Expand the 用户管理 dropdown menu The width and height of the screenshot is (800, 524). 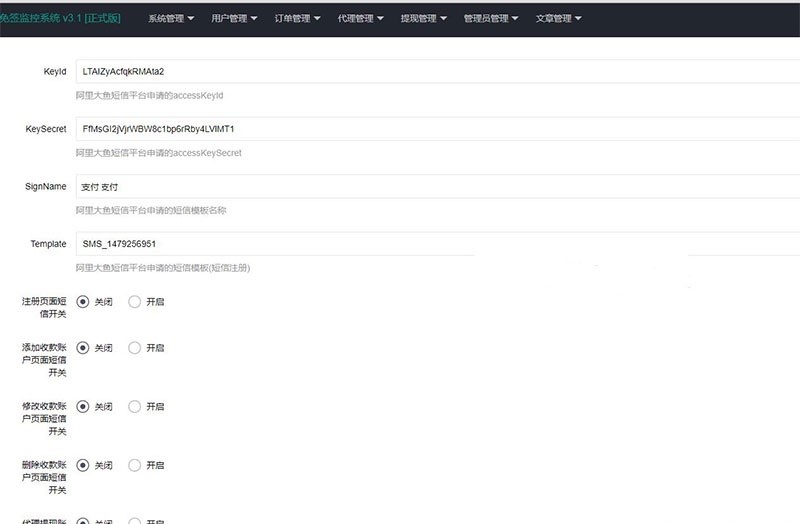click(x=234, y=18)
